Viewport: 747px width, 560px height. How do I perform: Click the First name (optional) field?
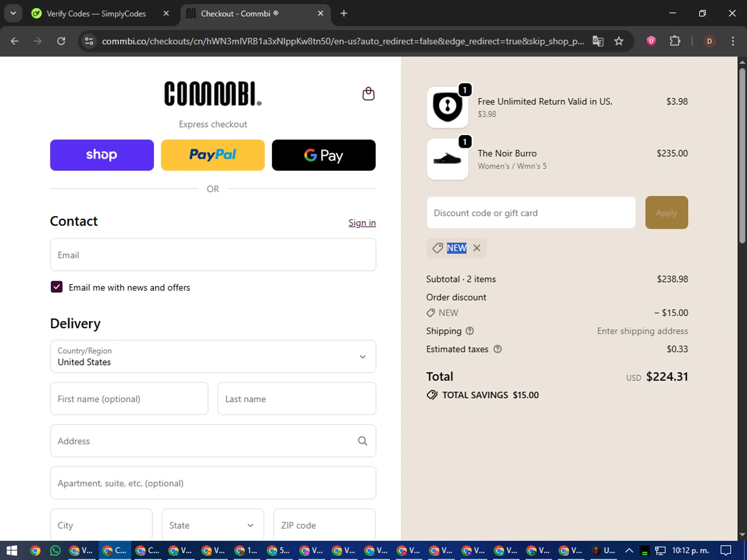coord(129,399)
